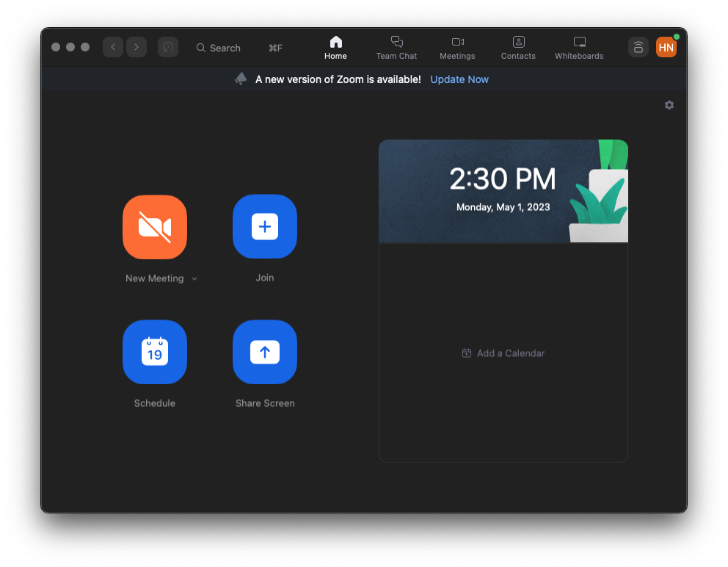Switch to the Team Chat tab
728x567 pixels.
pos(396,48)
